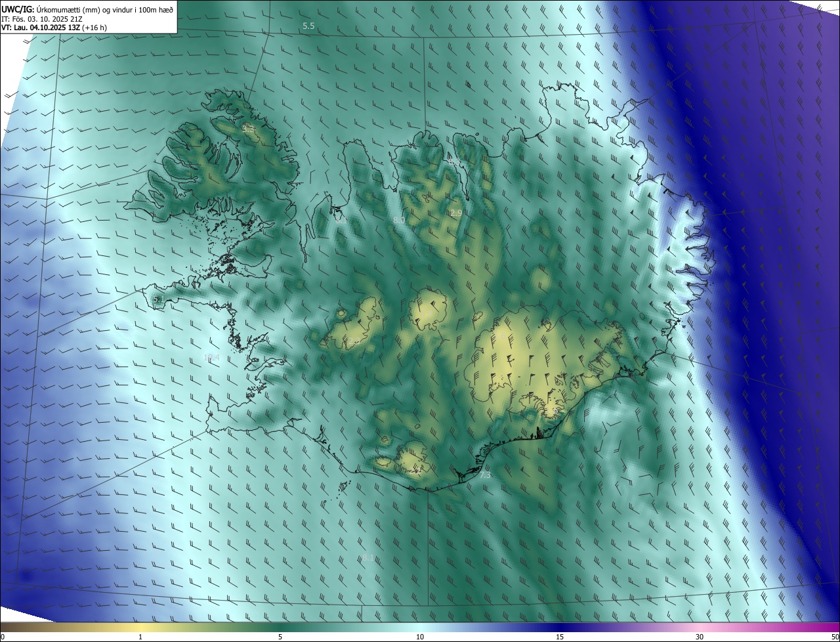Click the map value "3.3" in the Westfjords
Image resolution: width=840 pixels, height=642 pixels.
248,129
